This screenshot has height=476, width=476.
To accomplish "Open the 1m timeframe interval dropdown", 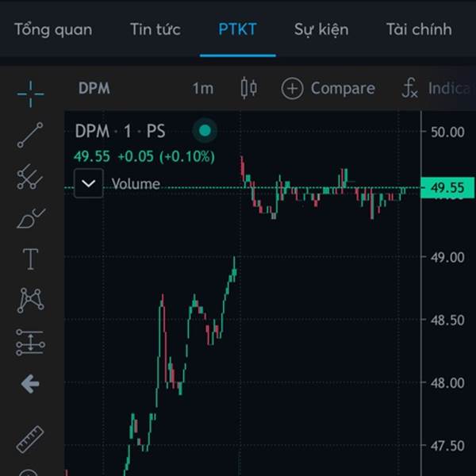I will pyautogui.click(x=203, y=89).
